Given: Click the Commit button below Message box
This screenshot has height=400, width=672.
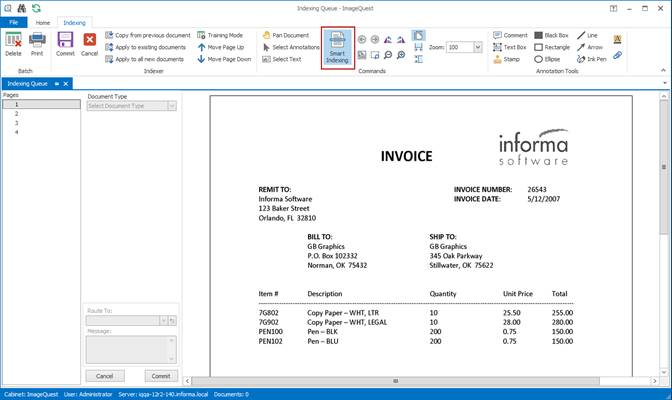Looking at the screenshot, I should [x=161, y=376].
